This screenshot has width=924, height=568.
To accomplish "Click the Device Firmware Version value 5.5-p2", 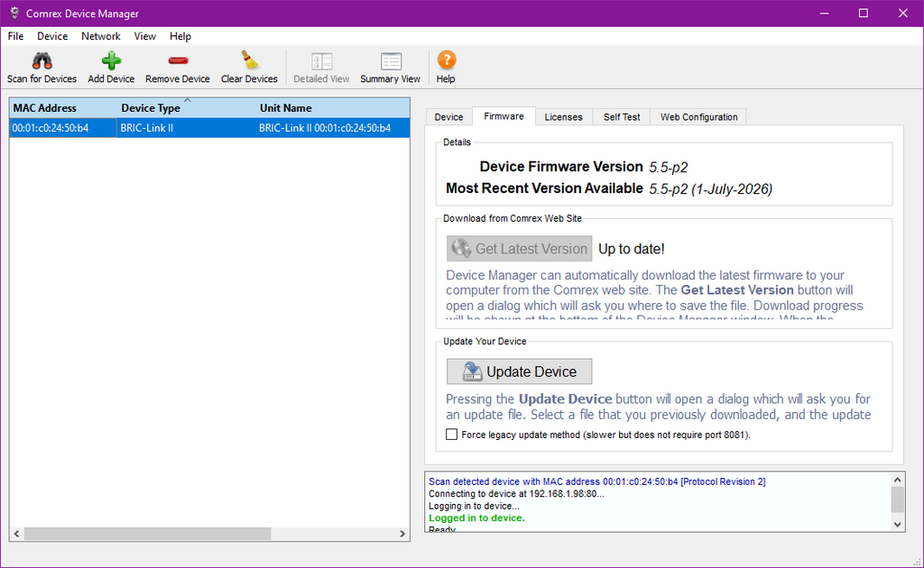I will 669,168.
